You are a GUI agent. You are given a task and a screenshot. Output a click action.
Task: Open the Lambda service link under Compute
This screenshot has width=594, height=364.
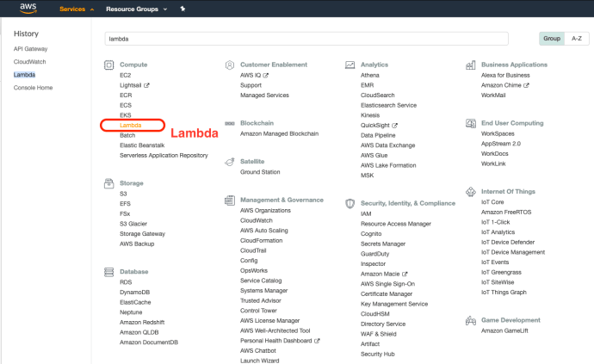pyautogui.click(x=130, y=126)
